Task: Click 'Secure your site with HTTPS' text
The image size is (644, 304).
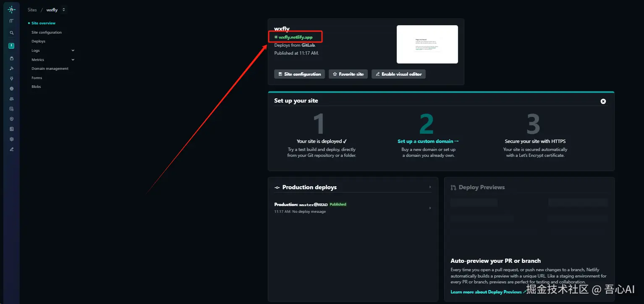Action: pyautogui.click(x=535, y=141)
